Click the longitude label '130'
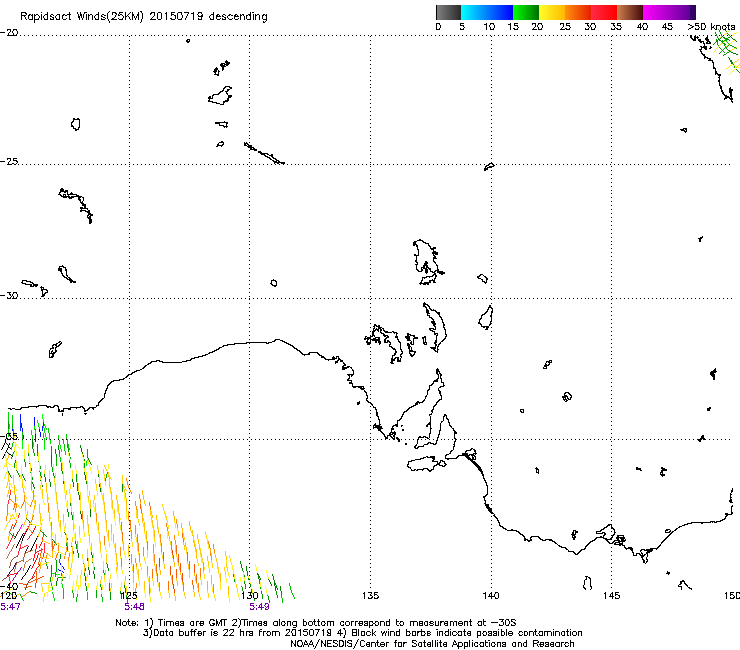 [x=250, y=596]
